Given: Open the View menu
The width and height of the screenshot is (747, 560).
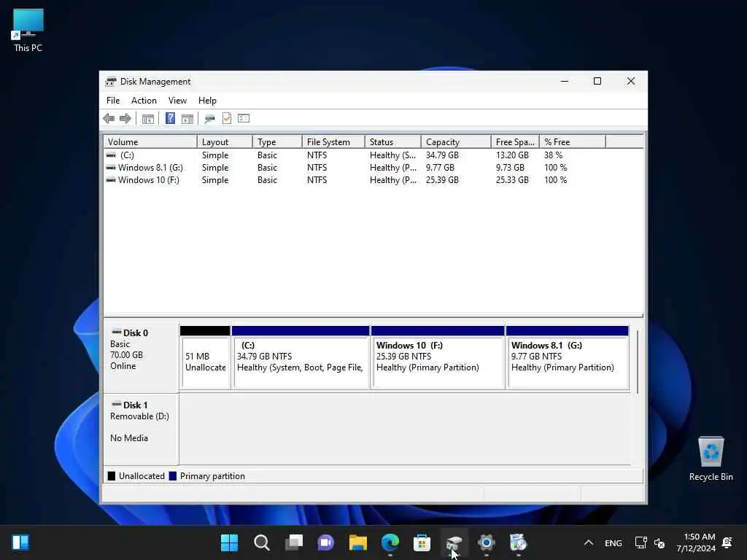Looking at the screenshot, I should (x=177, y=101).
